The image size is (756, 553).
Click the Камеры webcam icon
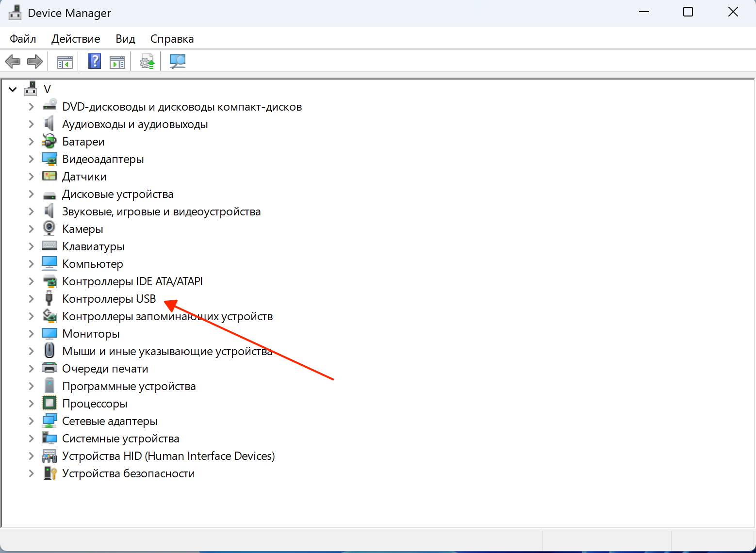coord(49,228)
